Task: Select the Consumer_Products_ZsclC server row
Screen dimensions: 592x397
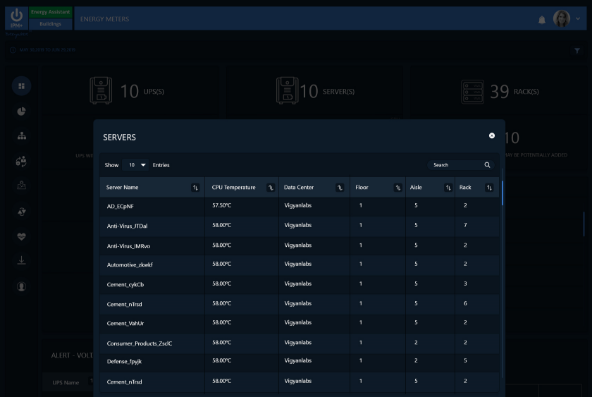Action: (x=299, y=343)
